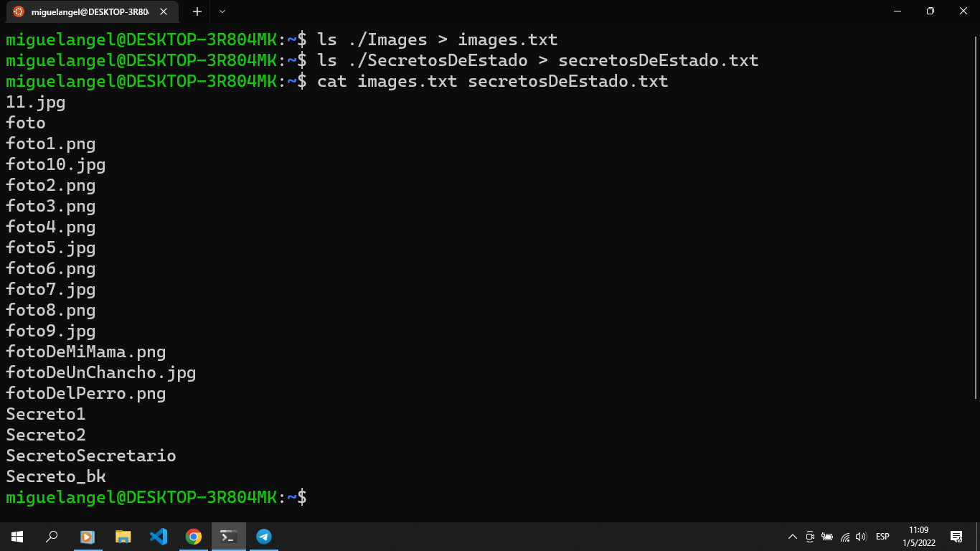Launch Visual Studio Code from taskbar

pos(158,537)
